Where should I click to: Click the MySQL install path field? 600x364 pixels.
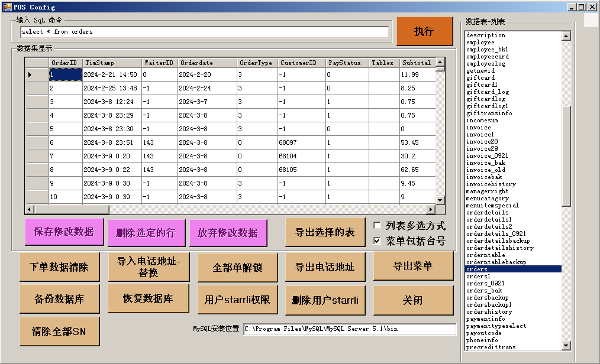(349, 329)
